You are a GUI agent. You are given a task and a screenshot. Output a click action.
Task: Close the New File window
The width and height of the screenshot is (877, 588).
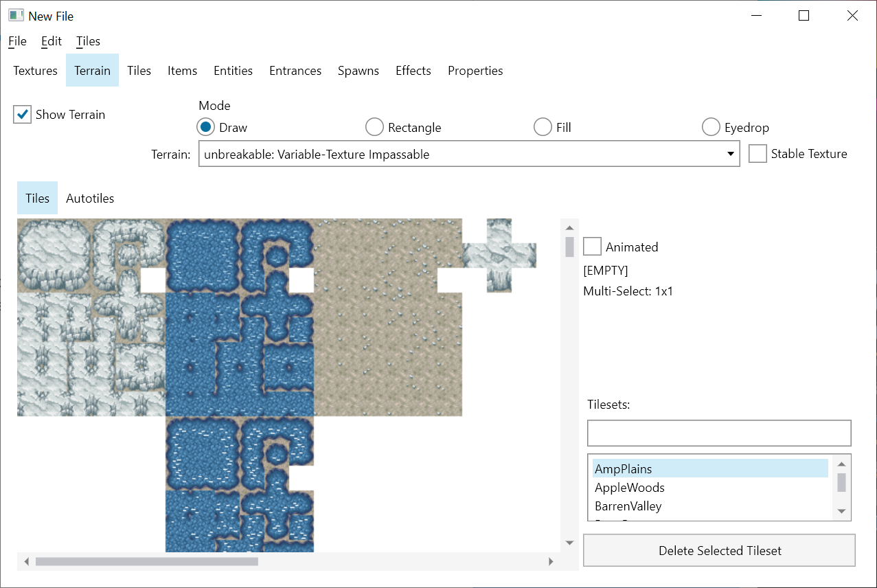852,16
